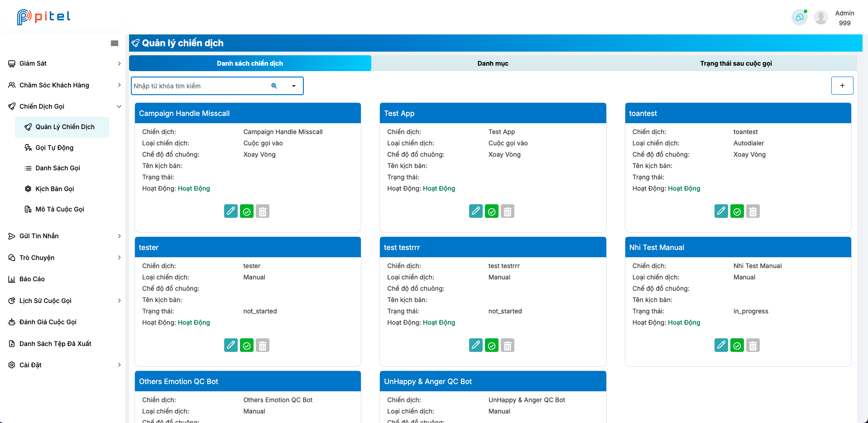Open Kịch Bản Gọi in sidebar
The image size is (868, 423).
click(x=62, y=189)
